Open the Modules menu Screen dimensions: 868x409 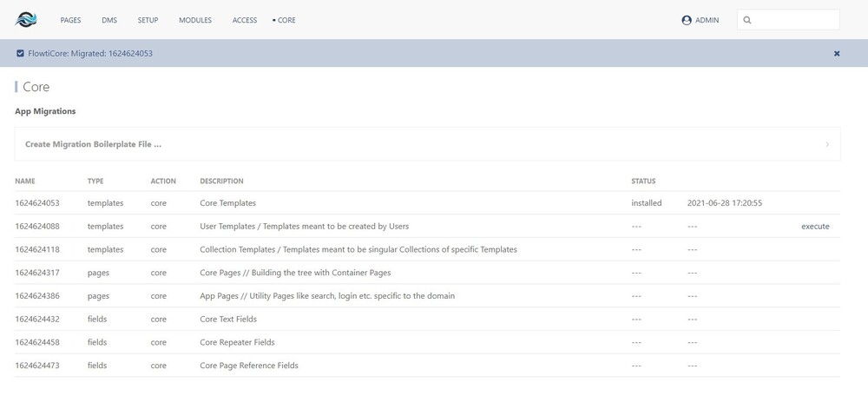click(195, 20)
